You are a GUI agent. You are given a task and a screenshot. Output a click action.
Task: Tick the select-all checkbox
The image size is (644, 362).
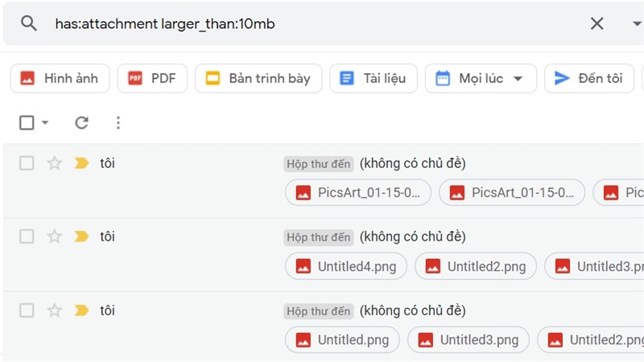(x=27, y=122)
